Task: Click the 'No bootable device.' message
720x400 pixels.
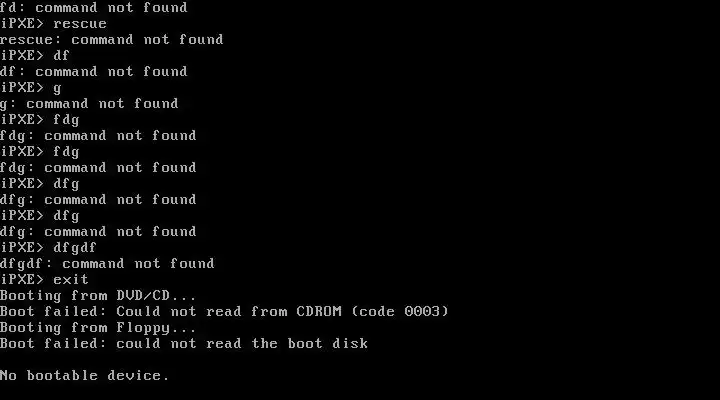Action: [x=85, y=376]
